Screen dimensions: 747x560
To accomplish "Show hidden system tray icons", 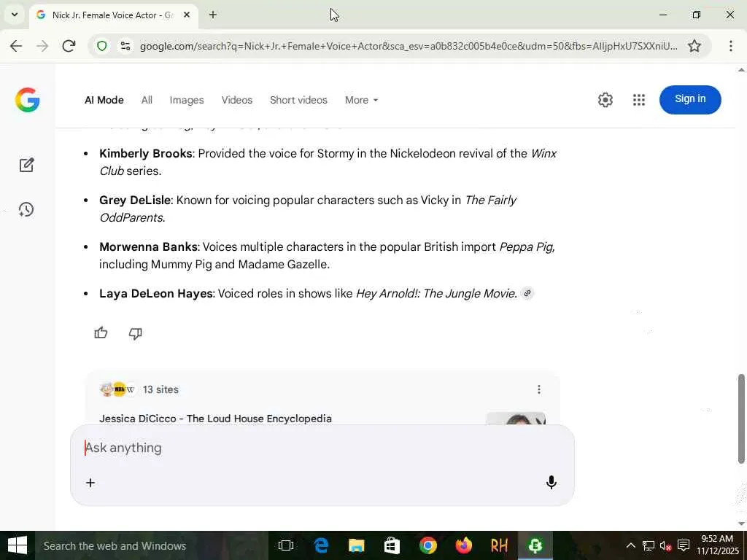I will (x=630, y=545).
